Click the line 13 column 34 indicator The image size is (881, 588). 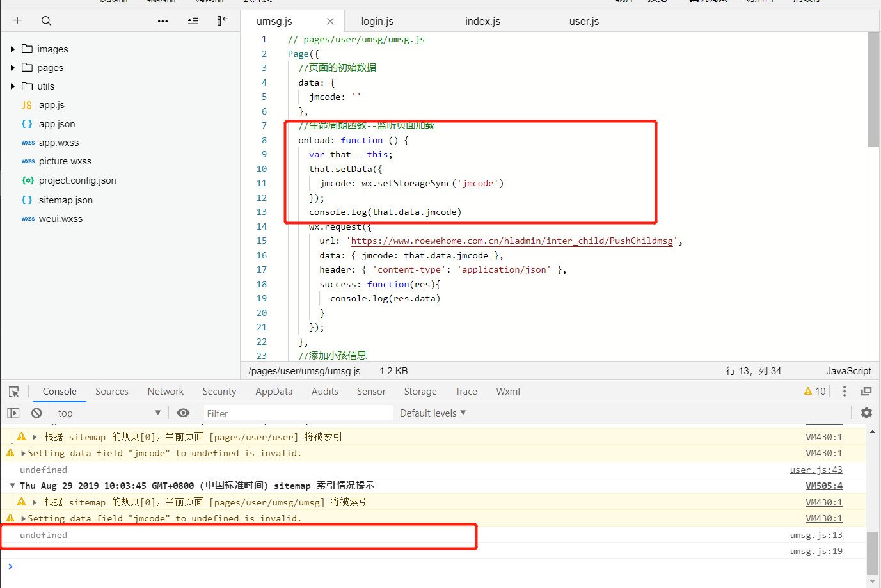click(754, 371)
